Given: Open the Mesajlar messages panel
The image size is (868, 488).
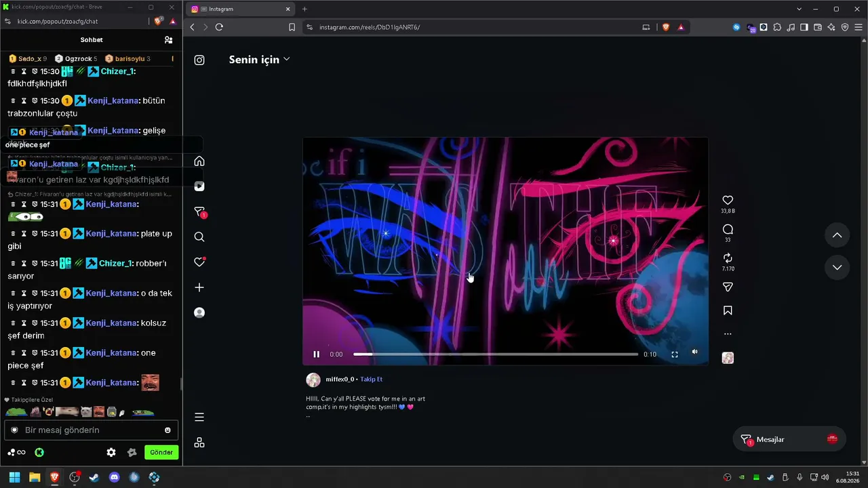Looking at the screenshot, I should point(789,439).
